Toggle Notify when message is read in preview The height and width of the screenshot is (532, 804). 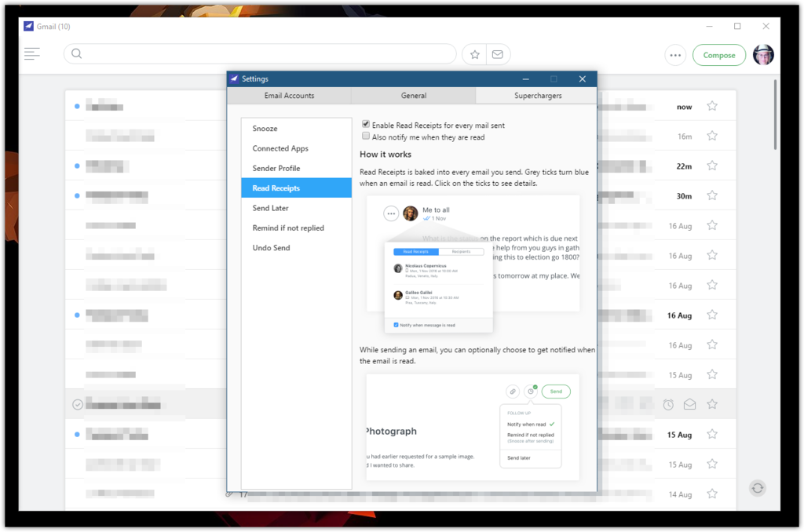[x=396, y=325]
